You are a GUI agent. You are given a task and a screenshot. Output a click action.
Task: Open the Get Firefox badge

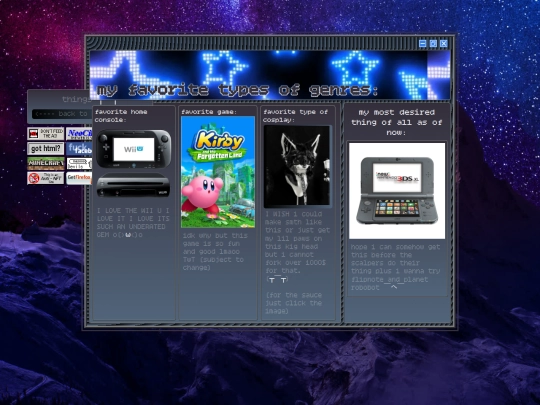tap(79, 178)
